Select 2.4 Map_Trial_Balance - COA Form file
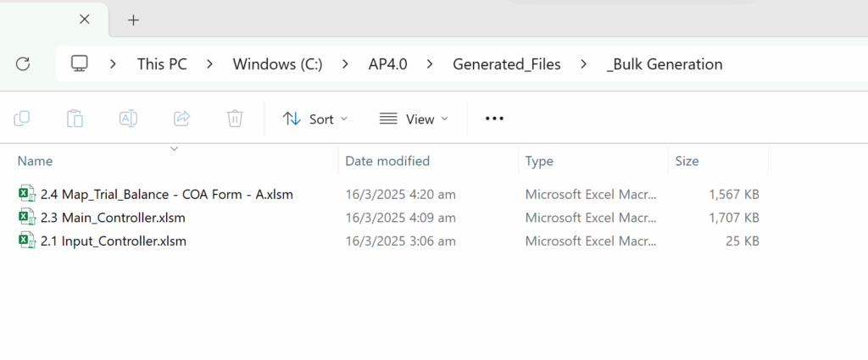This screenshot has width=868, height=360. coord(166,194)
